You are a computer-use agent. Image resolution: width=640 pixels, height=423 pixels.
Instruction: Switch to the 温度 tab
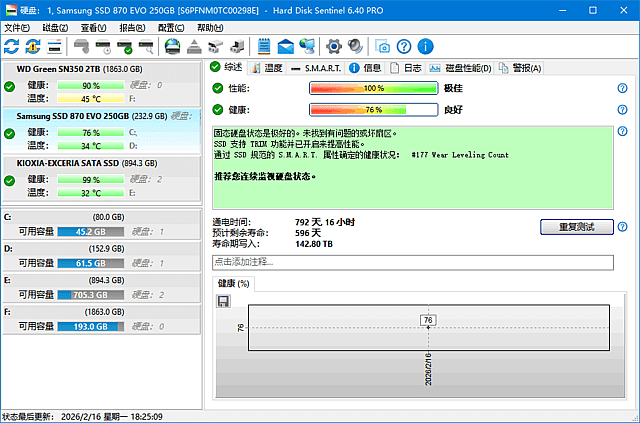pos(267,68)
